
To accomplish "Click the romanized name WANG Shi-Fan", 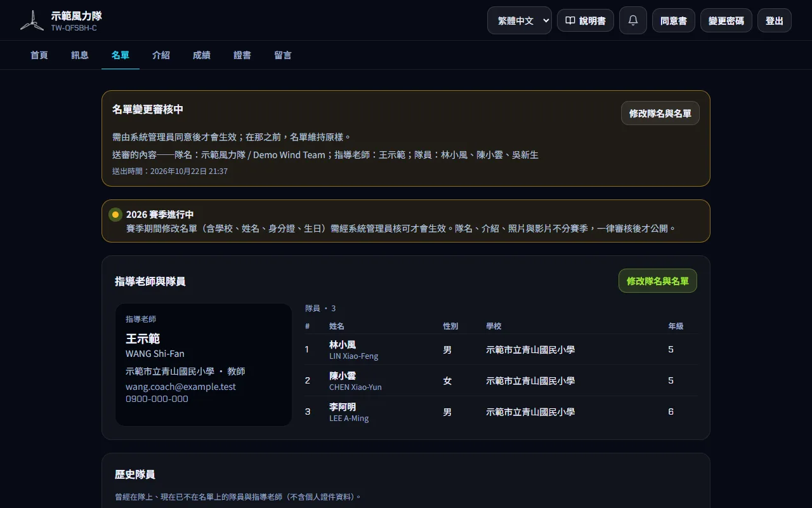I will pyautogui.click(x=155, y=354).
